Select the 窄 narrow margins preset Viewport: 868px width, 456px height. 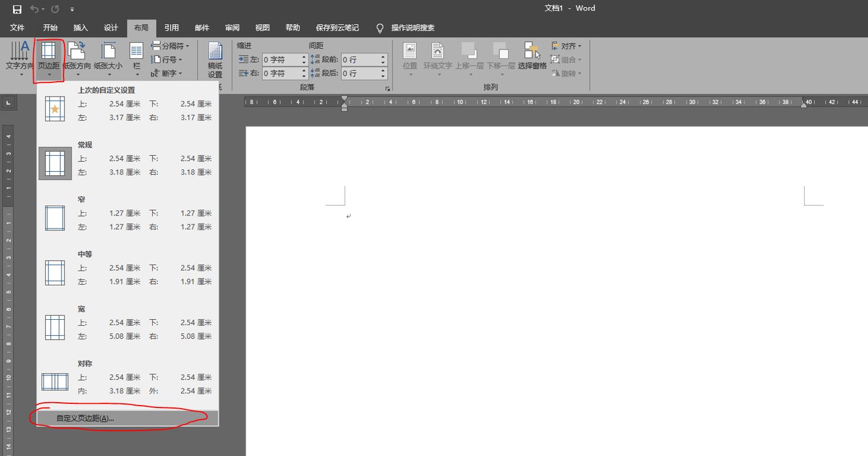coord(127,214)
